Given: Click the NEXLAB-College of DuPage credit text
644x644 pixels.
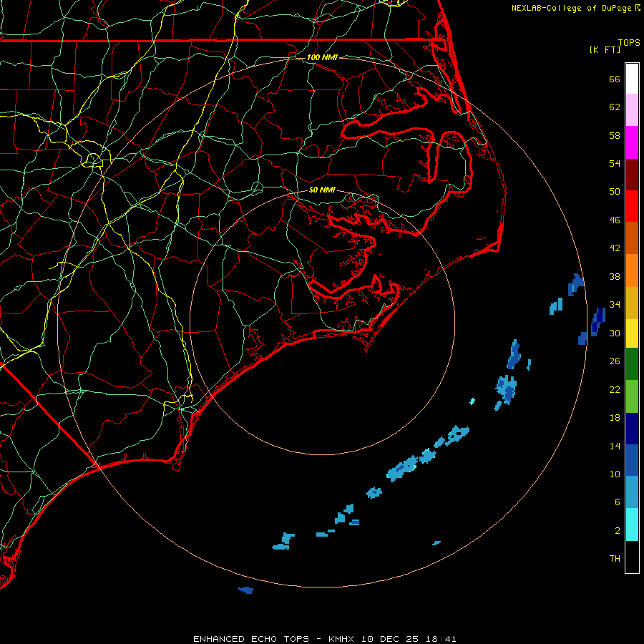Looking at the screenshot, I should pyautogui.click(x=572, y=8).
